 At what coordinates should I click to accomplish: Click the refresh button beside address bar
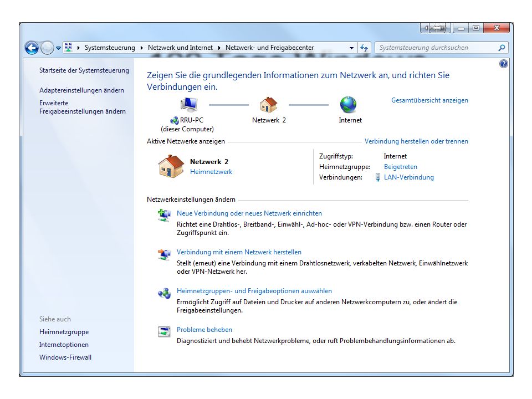(364, 48)
